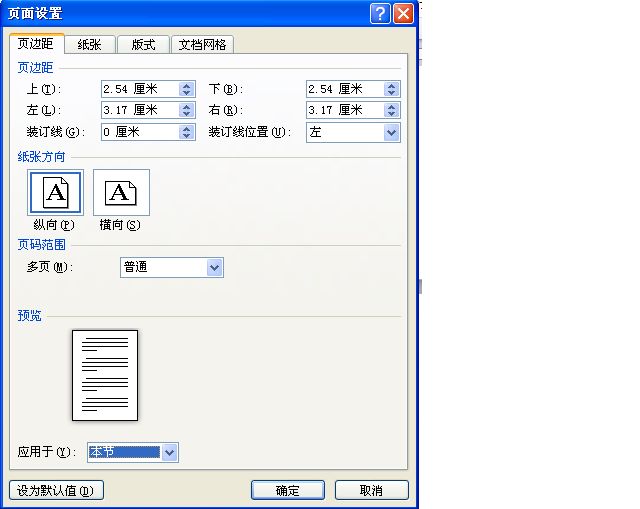The height and width of the screenshot is (509, 640).
Task: Expand the 应用于 dropdown
Action: point(169,452)
